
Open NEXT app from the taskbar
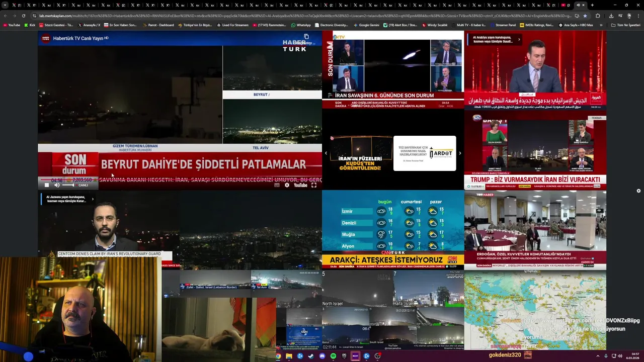pyautogui.click(x=355, y=356)
